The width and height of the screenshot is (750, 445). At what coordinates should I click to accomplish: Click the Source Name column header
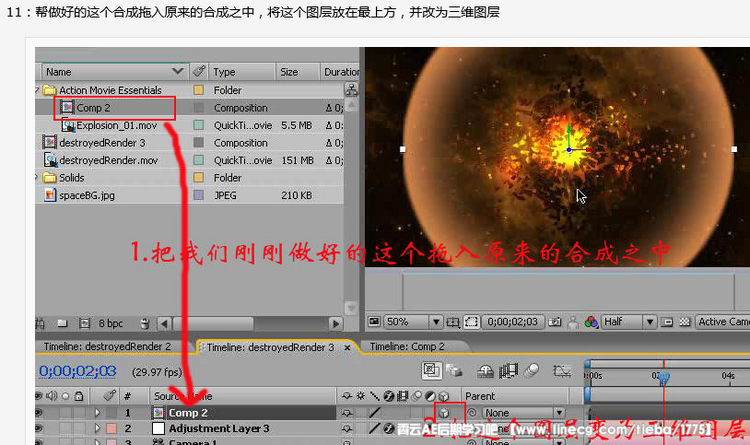[242, 396]
